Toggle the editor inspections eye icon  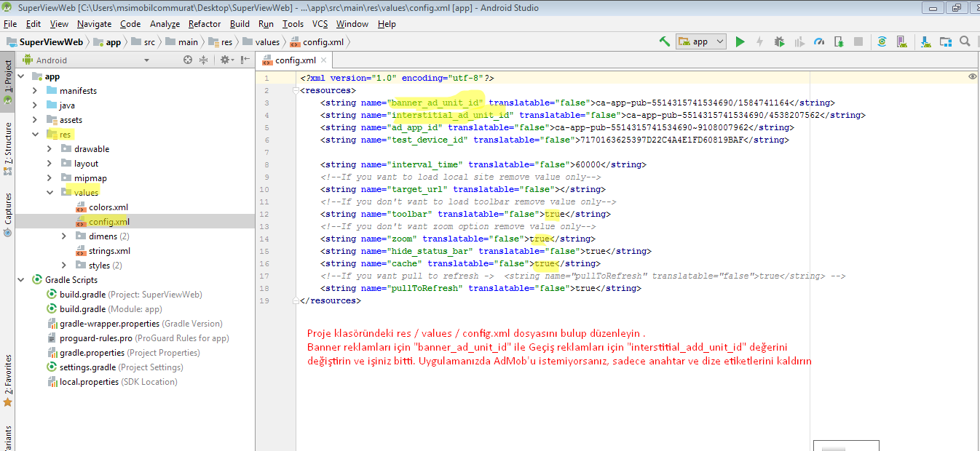tap(972, 76)
